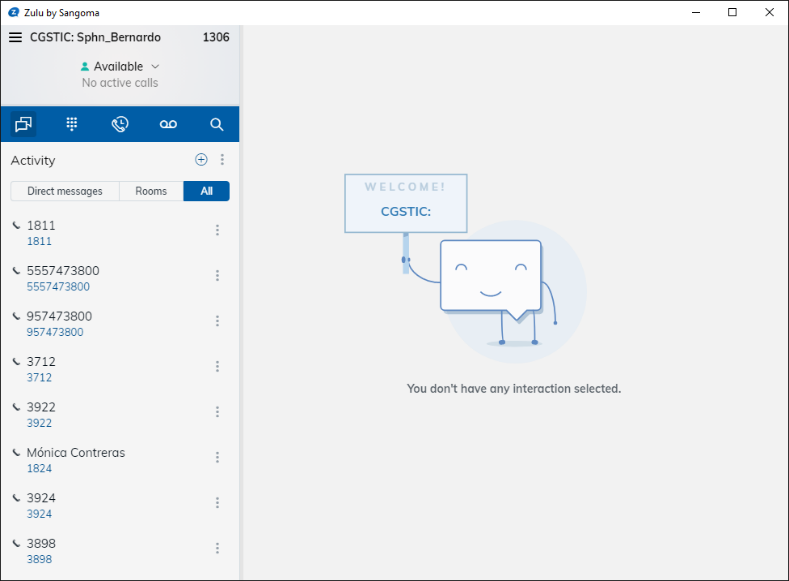789x581 pixels.
Task: Open options menu for 1811 entry
Action: click(x=217, y=230)
